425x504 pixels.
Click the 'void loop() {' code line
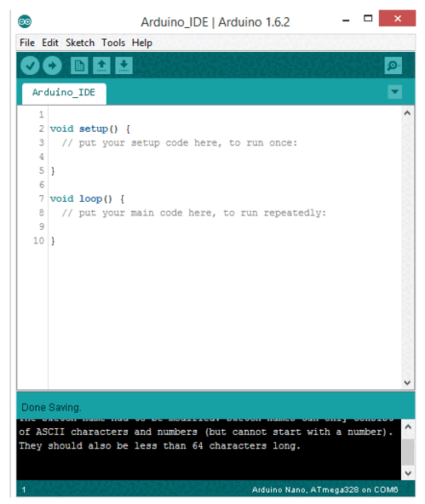[x=87, y=198]
